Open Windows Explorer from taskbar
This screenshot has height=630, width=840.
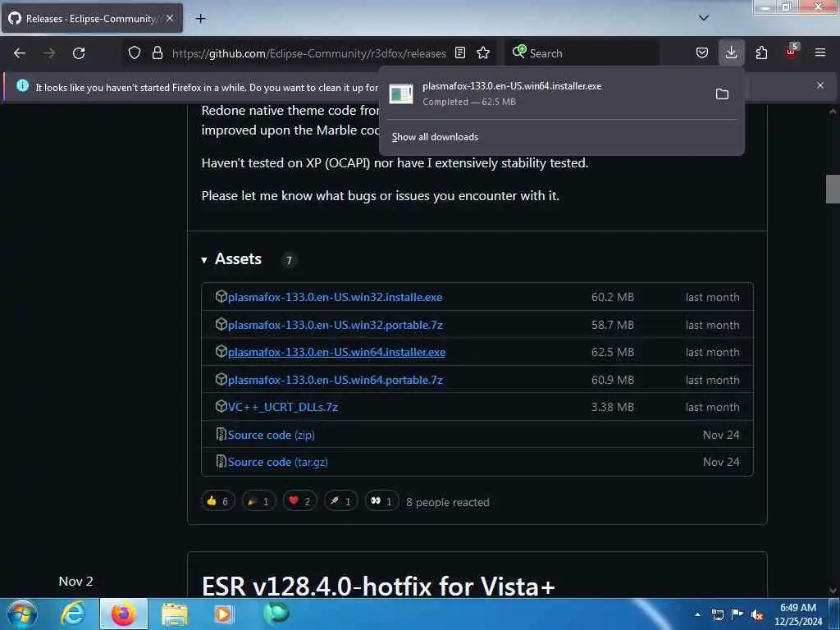pos(175,614)
